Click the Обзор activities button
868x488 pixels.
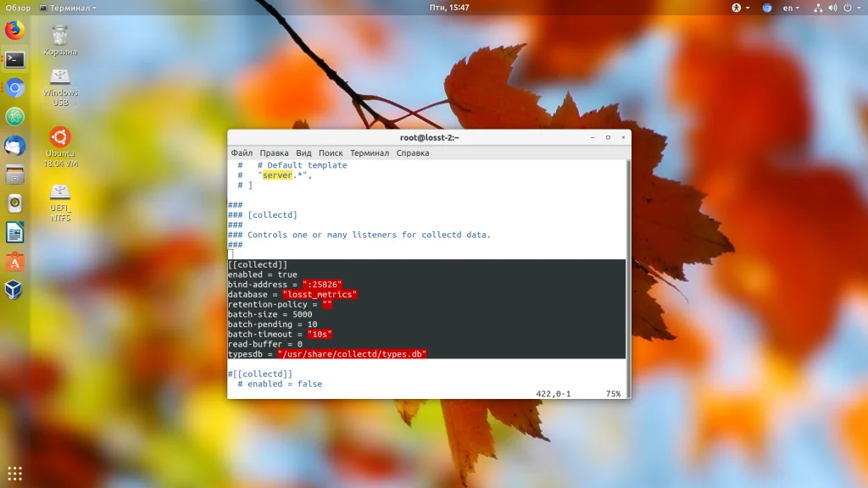pos(18,8)
